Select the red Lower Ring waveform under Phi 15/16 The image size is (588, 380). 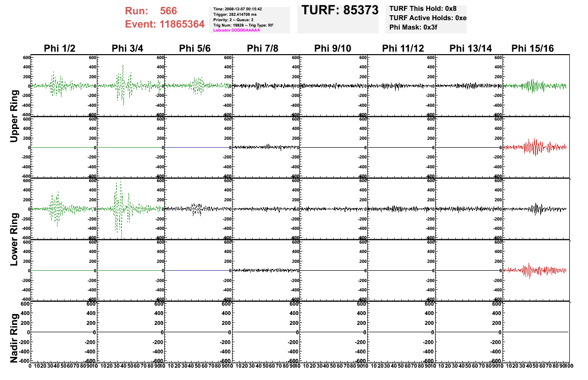(x=535, y=270)
